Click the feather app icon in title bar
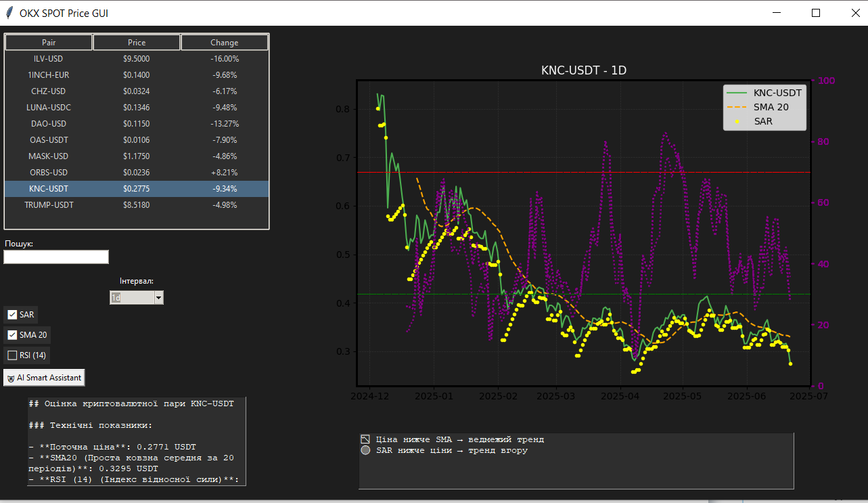 9,13
